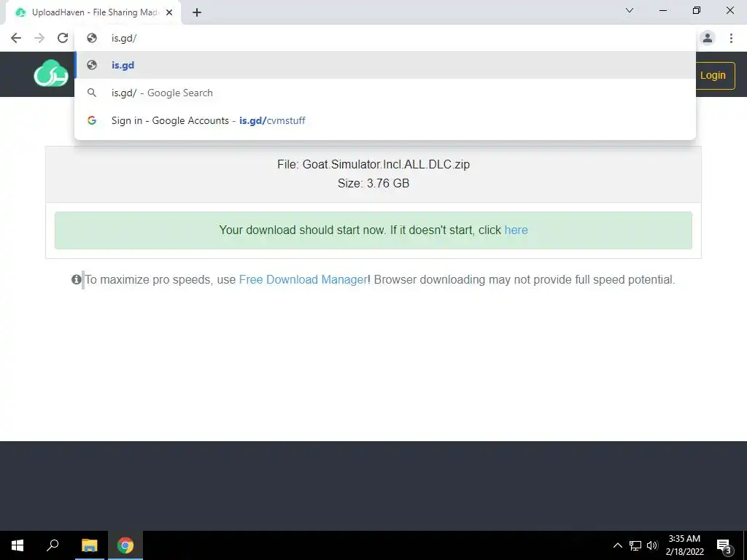The width and height of the screenshot is (747, 560).
Task: Open Windows taskbar search
Action: click(x=53, y=545)
